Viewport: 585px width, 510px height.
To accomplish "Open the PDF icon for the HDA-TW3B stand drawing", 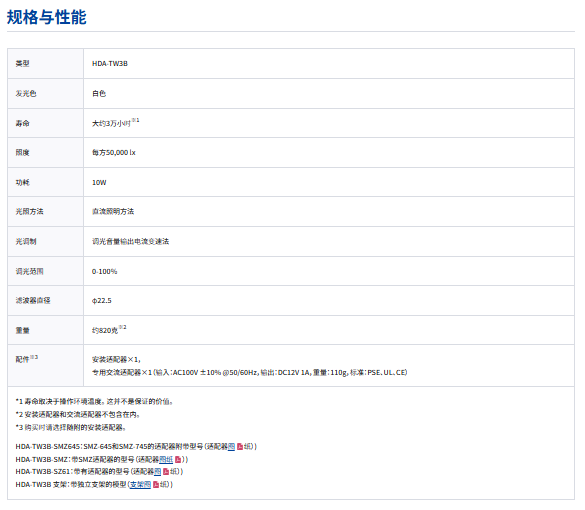I will (156, 484).
